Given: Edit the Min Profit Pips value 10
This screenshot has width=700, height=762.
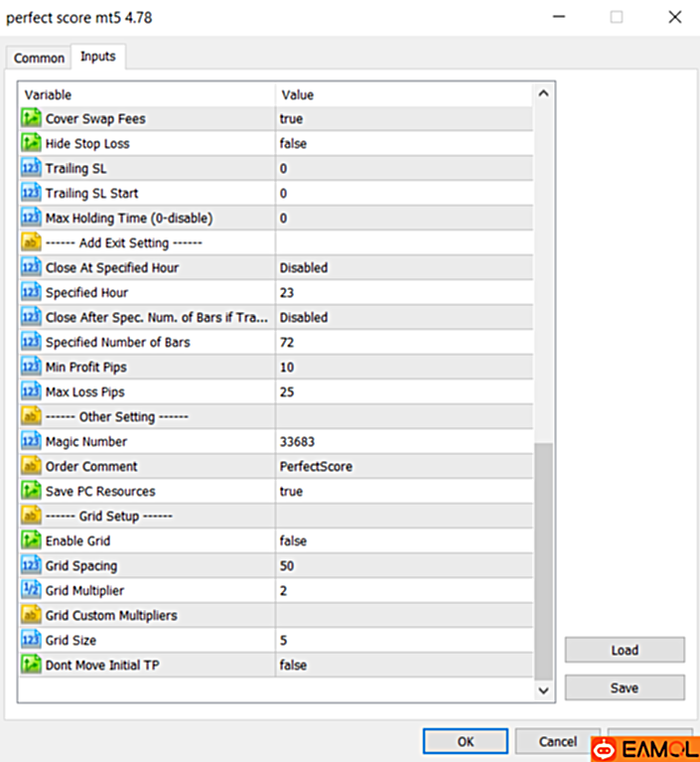Looking at the screenshot, I should (404, 367).
